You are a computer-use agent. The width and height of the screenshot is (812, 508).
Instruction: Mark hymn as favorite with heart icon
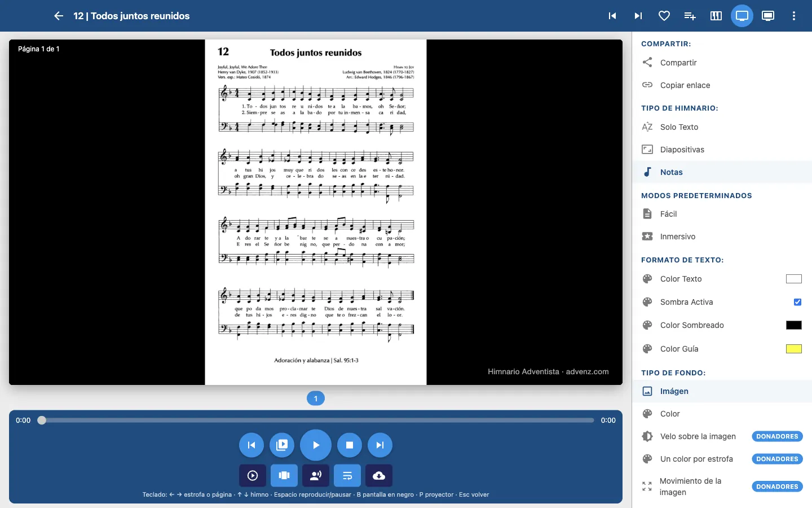tap(664, 16)
